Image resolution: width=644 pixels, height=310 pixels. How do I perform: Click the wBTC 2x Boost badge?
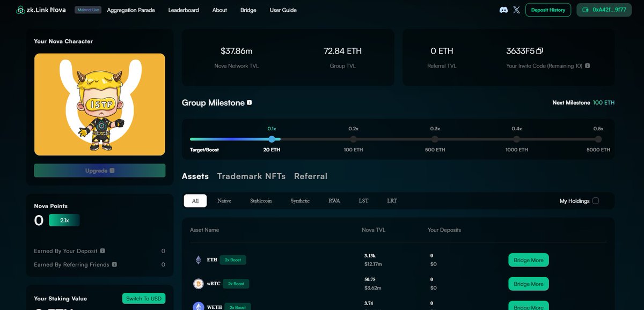(236, 284)
